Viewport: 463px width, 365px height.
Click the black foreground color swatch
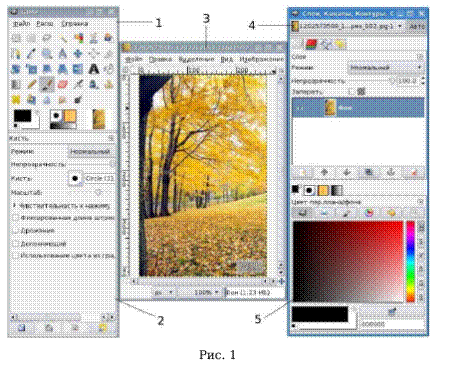[22, 116]
